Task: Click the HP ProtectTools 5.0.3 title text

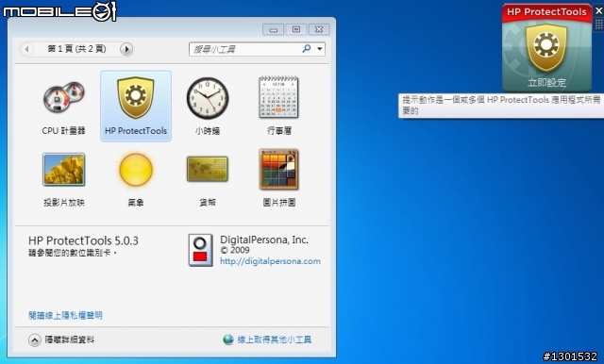Action: coord(83,240)
